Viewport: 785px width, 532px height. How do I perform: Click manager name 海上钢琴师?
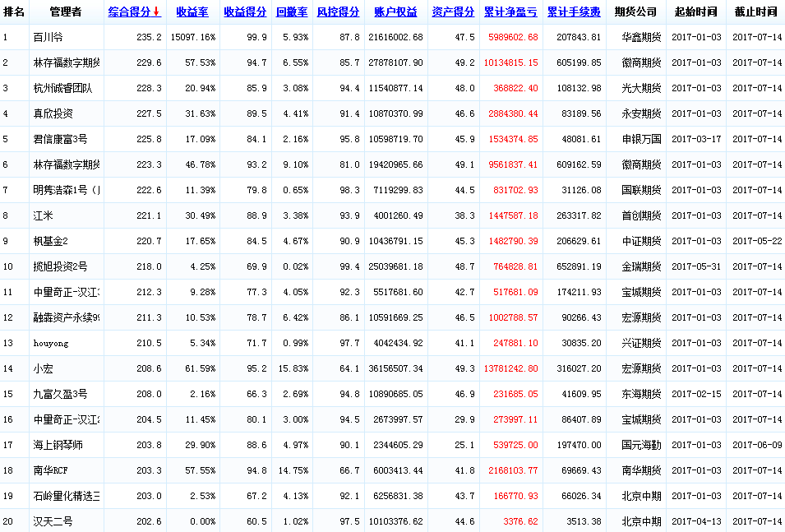click(x=58, y=445)
